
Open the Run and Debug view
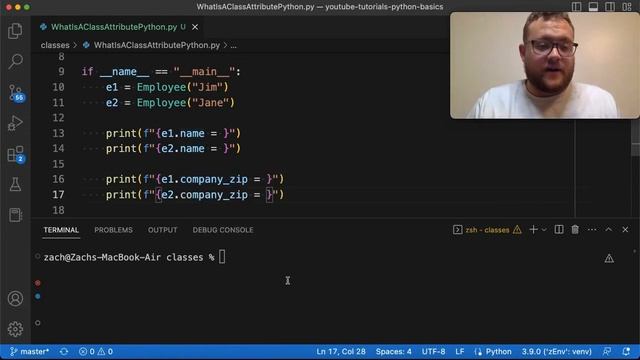coord(15,123)
